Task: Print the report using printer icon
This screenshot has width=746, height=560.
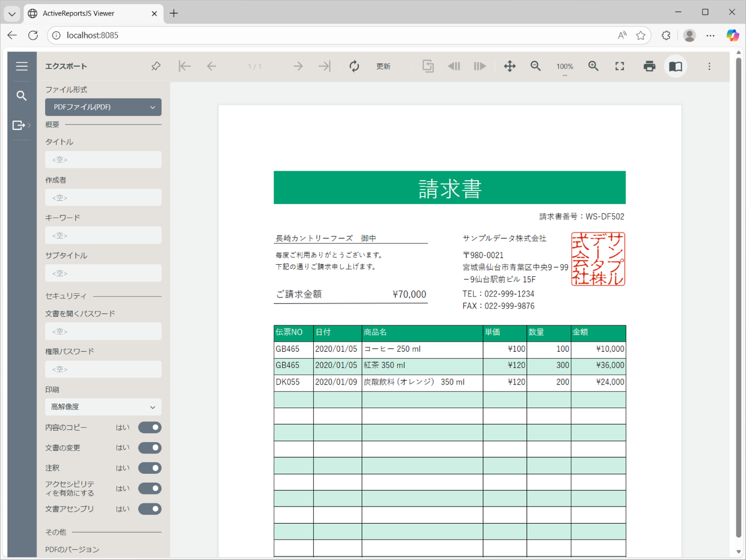Action: pyautogui.click(x=649, y=66)
